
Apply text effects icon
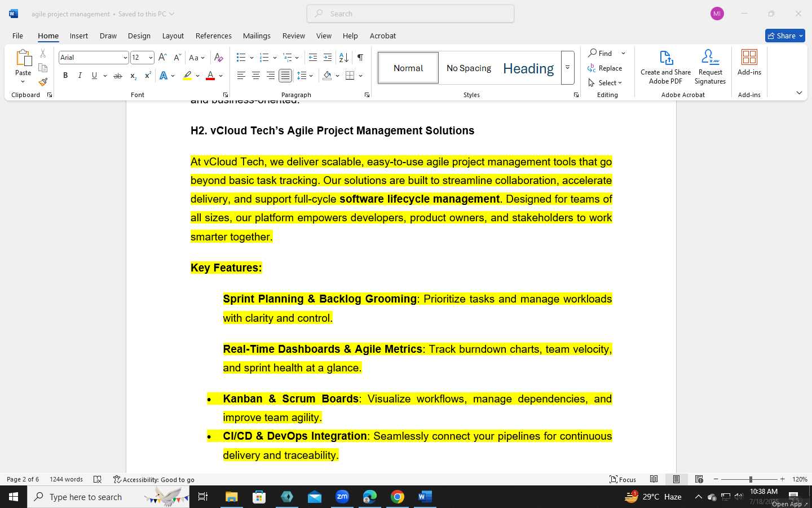(164, 76)
